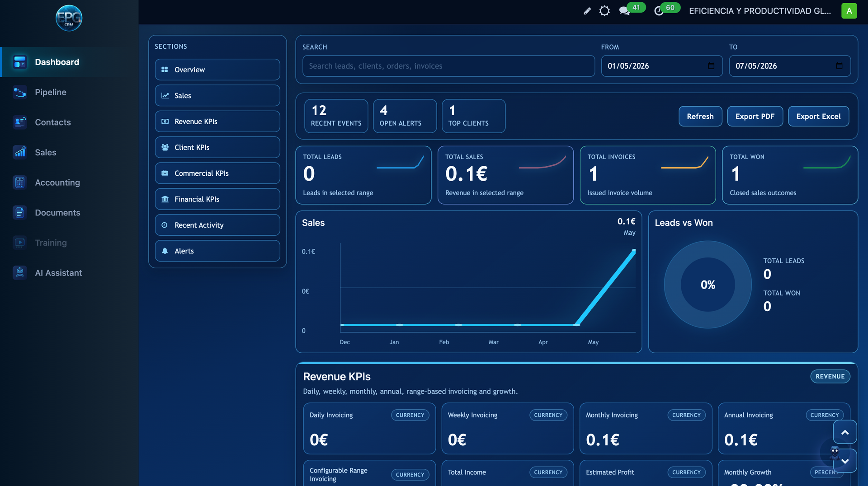Click the CURRENCY tag on Estimated Profit

click(x=686, y=472)
